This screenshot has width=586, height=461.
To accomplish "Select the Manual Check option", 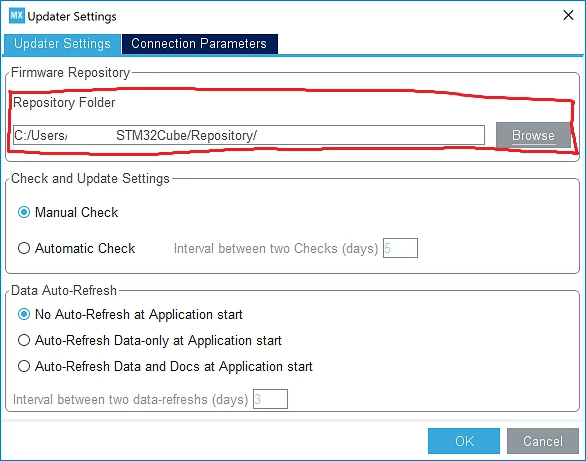I will click(x=68, y=212).
